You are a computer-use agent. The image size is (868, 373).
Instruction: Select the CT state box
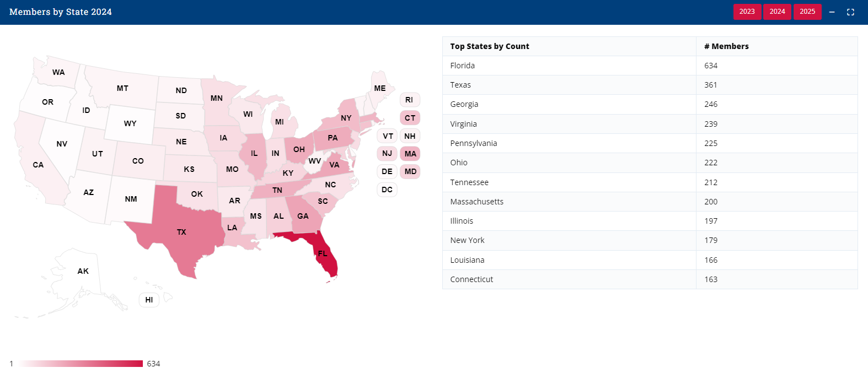410,118
